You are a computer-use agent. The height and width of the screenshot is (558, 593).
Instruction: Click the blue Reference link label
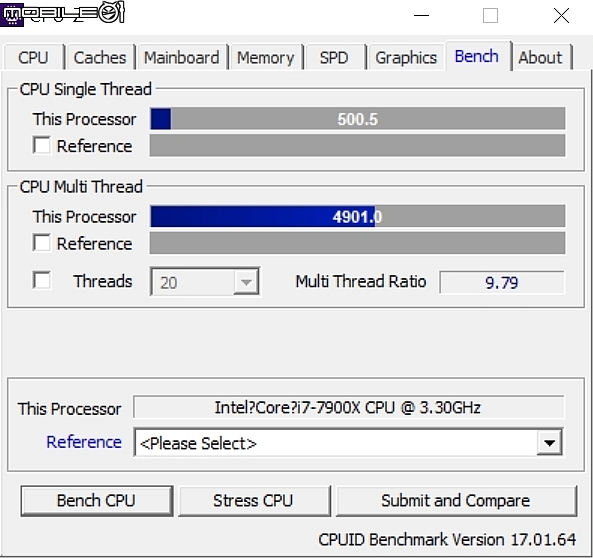point(84,442)
